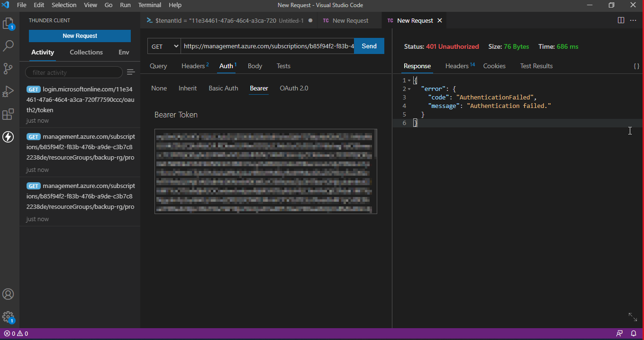This screenshot has width=644, height=340.
Task: Open the request Headers tab
Action: point(195,66)
